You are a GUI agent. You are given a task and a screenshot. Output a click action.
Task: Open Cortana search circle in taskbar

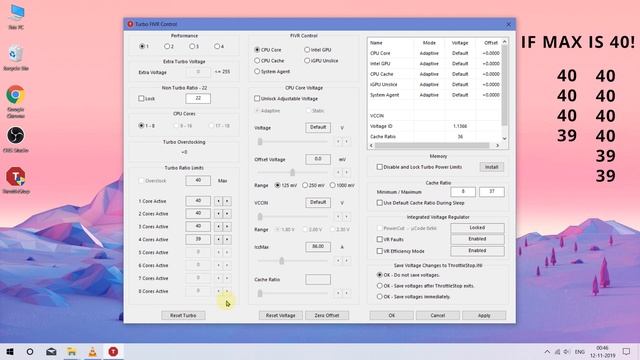click(x=30, y=351)
